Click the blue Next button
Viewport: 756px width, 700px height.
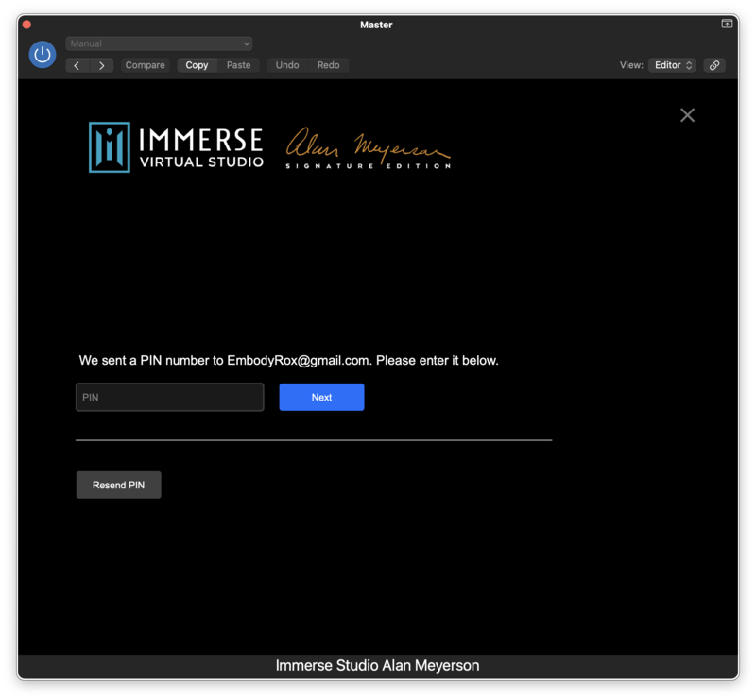click(321, 398)
